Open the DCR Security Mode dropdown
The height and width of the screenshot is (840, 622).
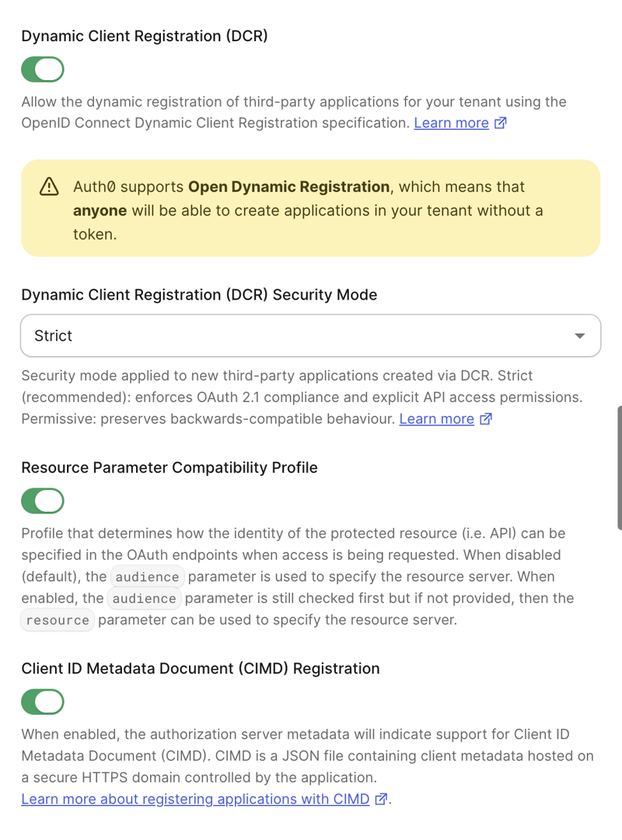311,335
